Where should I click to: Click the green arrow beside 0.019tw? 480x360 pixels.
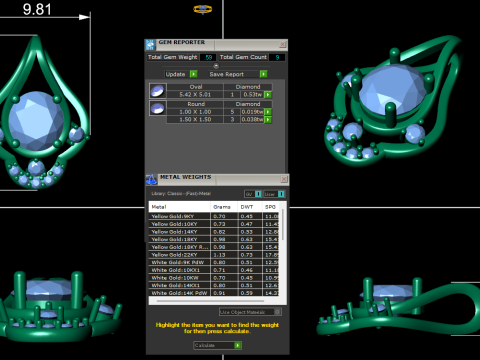pos(268,112)
